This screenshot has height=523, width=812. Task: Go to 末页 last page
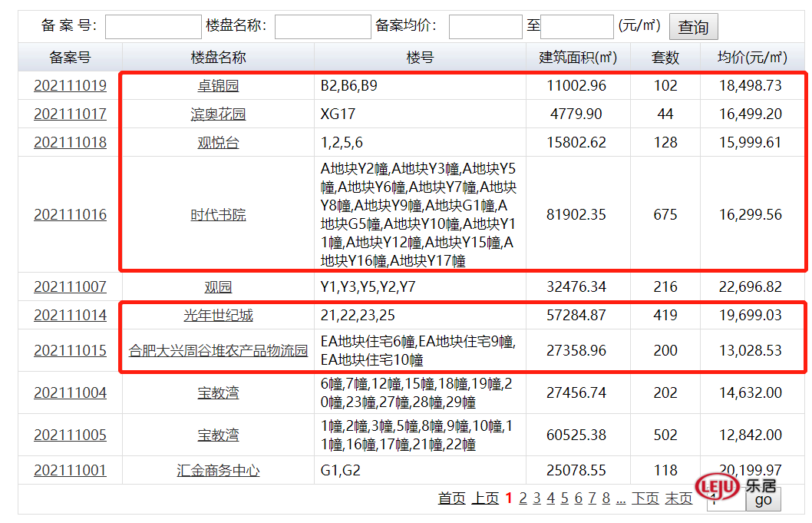tap(678, 498)
